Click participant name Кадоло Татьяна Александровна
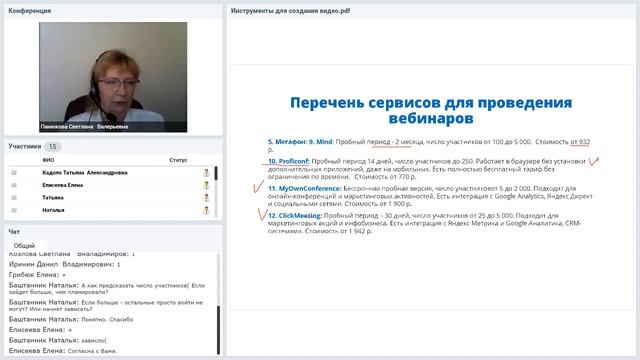Screen dimensions: 640x360 85,173
